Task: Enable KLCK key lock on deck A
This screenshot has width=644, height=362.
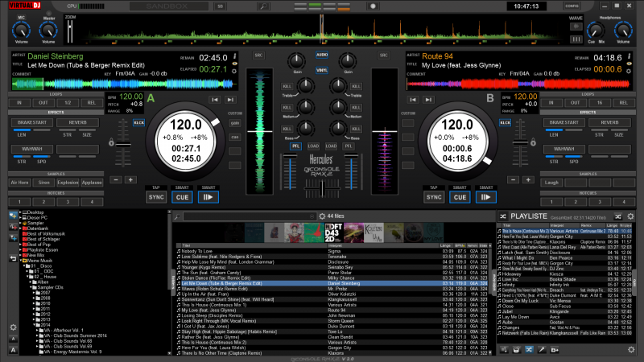Action: click(139, 122)
